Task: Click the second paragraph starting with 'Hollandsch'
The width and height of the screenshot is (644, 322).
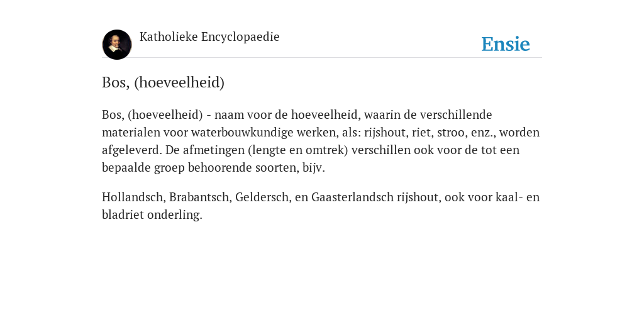Action: click(321, 206)
